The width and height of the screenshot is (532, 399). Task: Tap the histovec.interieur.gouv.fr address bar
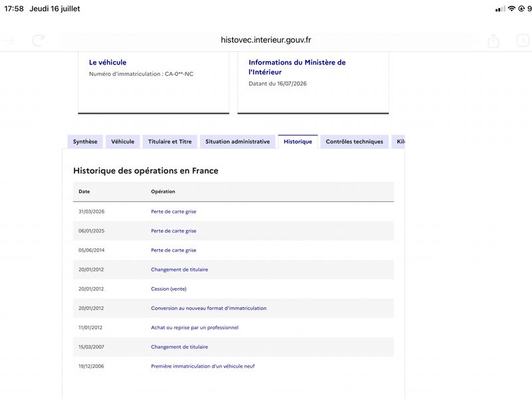[x=265, y=40]
